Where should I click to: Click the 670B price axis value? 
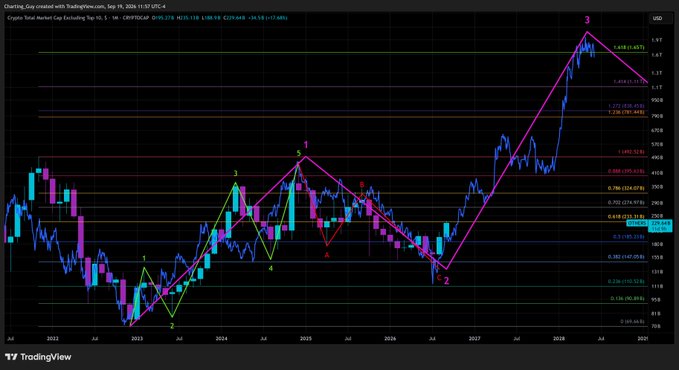pyautogui.click(x=657, y=130)
